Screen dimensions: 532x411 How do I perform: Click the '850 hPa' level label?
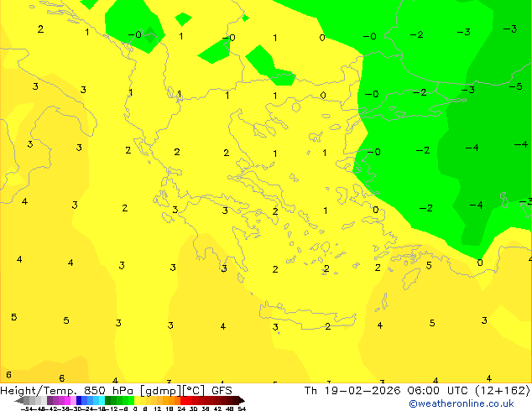click(108, 391)
